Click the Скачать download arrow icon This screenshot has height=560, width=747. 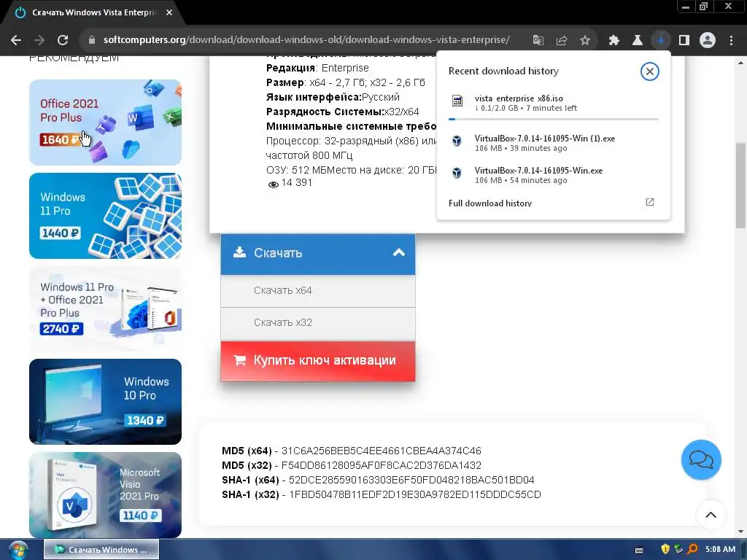tap(239, 252)
